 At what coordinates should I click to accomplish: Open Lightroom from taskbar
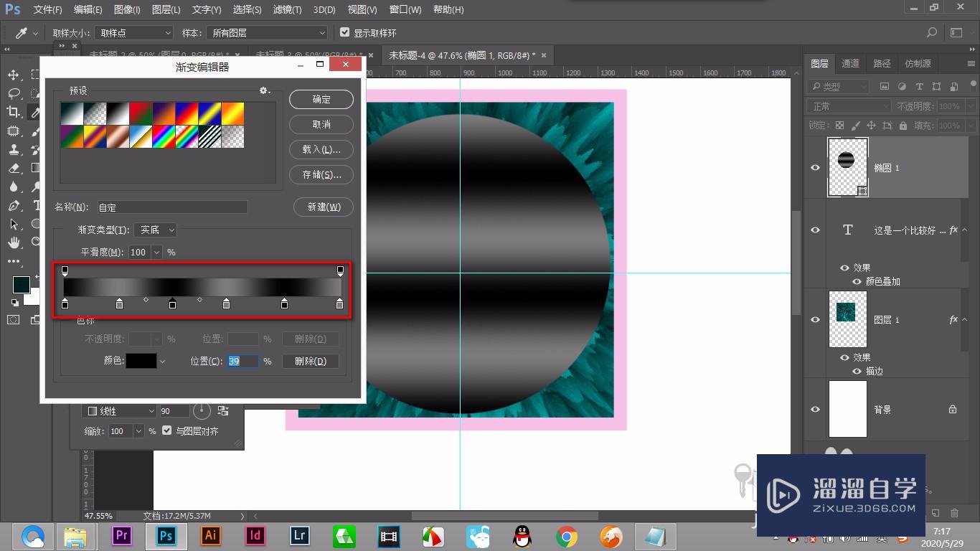coord(300,536)
